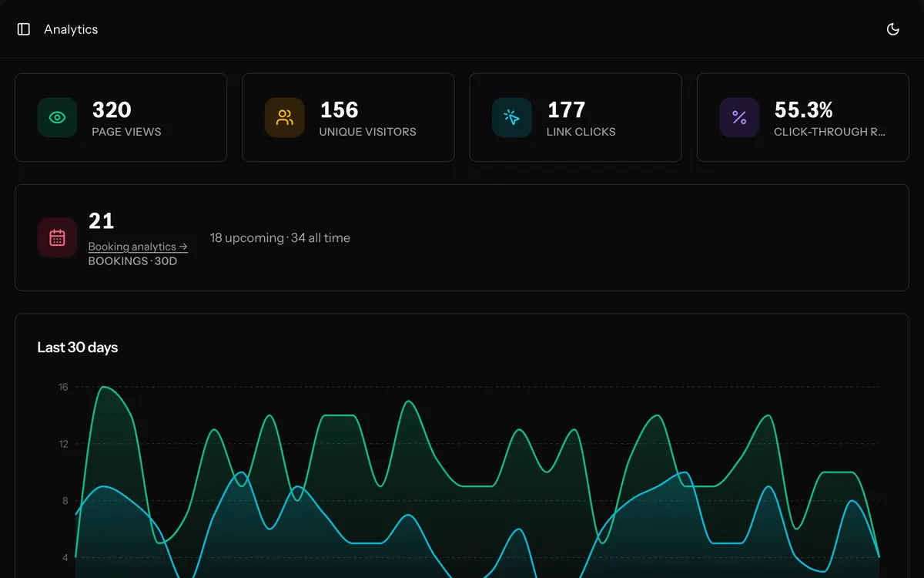
Task: Click the PAGE VIEWS label
Action: coord(126,132)
